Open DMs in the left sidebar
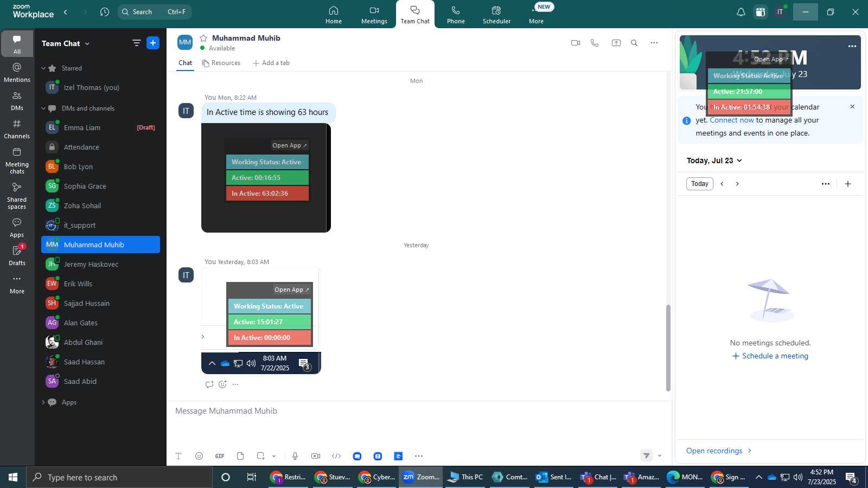 point(17,100)
